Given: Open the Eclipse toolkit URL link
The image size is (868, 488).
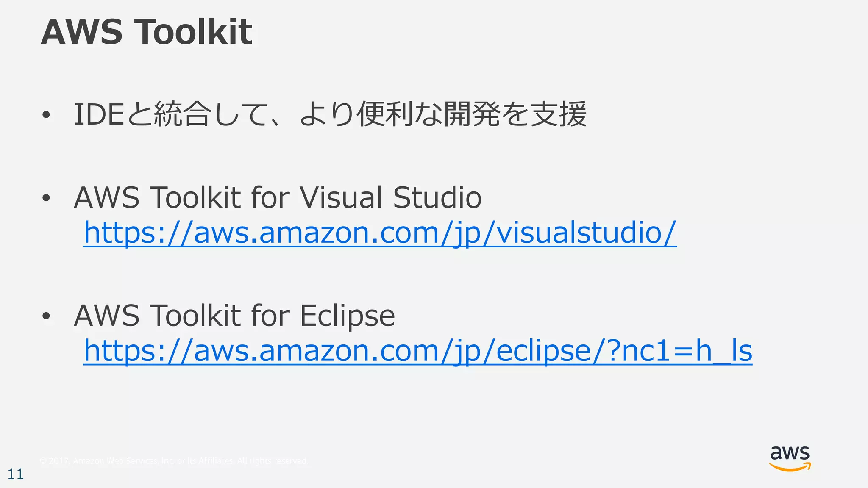Looking at the screenshot, I should 417,351.
